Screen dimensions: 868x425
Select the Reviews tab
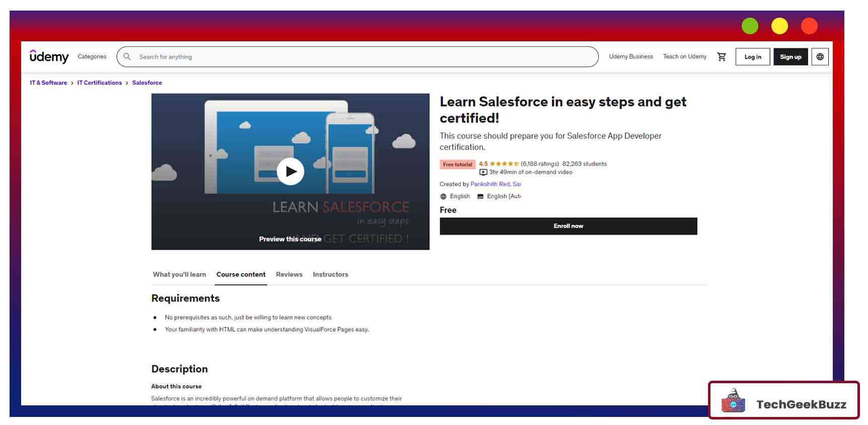(x=289, y=274)
